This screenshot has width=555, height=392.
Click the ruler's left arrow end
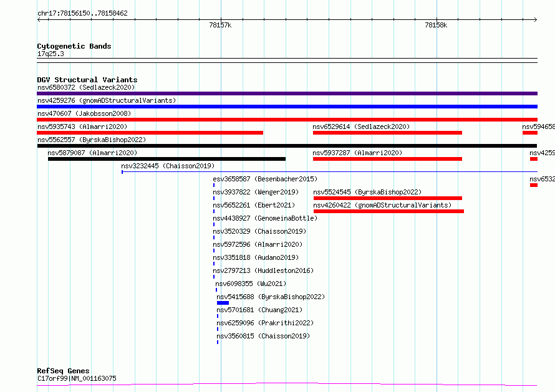(39, 20)
